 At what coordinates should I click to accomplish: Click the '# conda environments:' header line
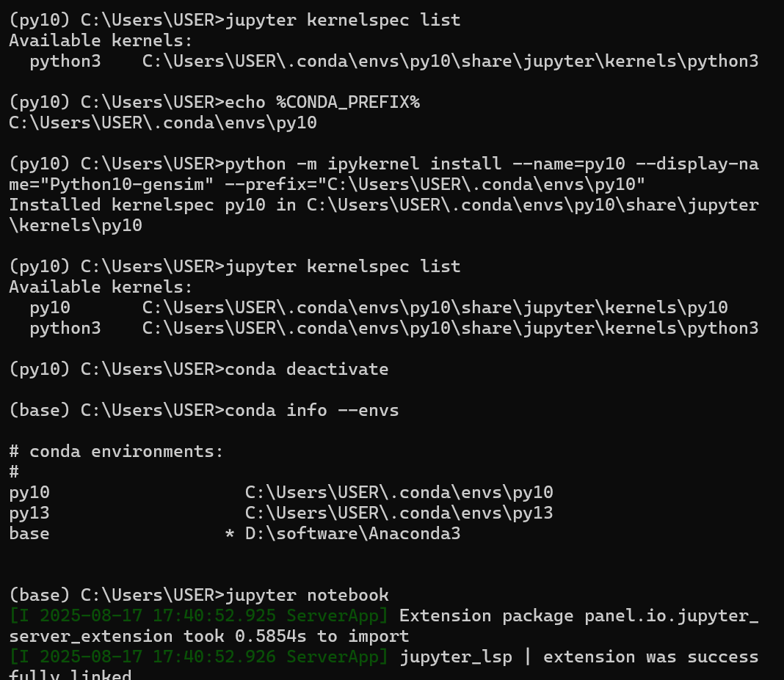[116, 452]
